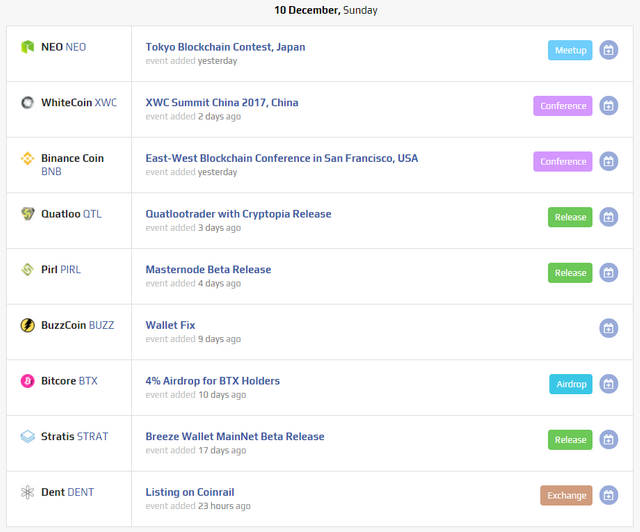Select the Pirl PIRL coin name
Image resolution: width=640 pixels, height=532 pixels.
[x=61, y=269]
